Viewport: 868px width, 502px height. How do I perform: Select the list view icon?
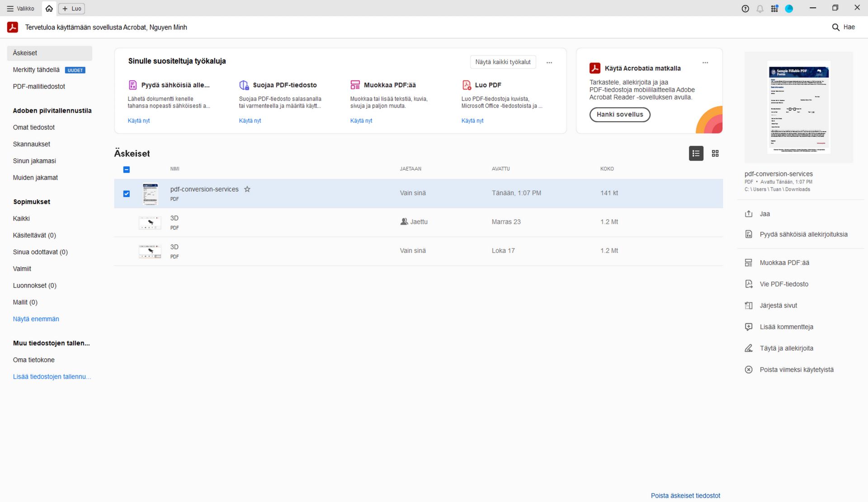696,154
